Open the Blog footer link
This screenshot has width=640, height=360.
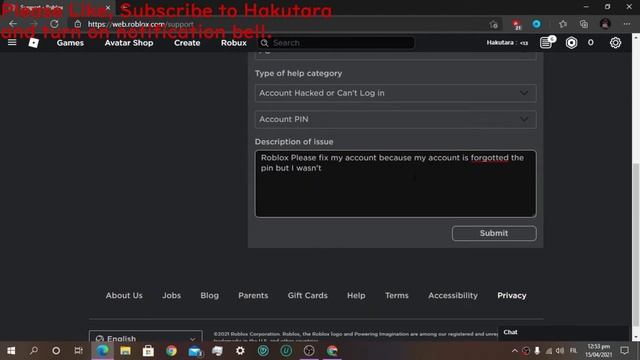tap(209, 295)
